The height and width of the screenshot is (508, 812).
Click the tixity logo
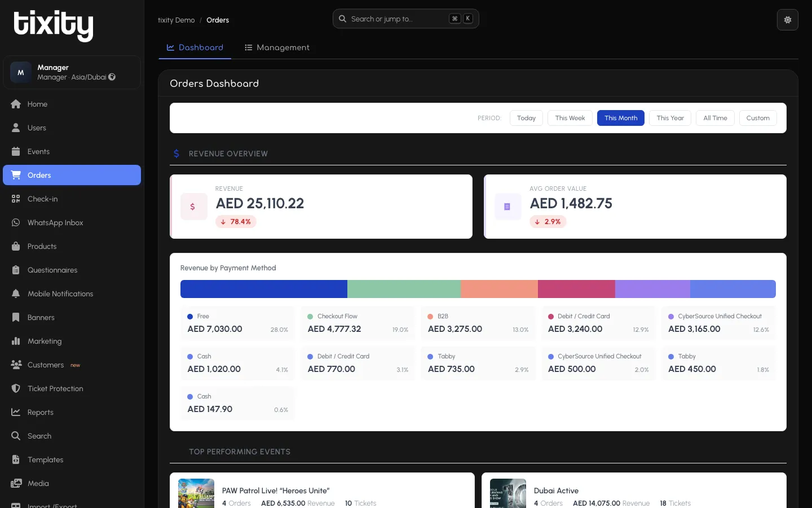pos(54,25)
